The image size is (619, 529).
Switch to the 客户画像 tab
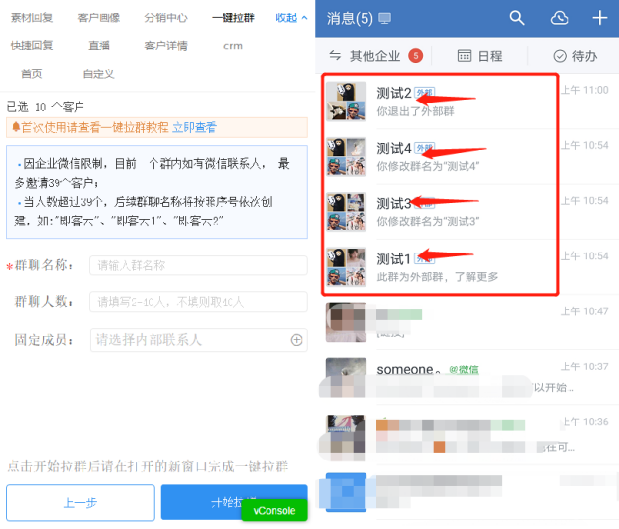tap(99, 18)
